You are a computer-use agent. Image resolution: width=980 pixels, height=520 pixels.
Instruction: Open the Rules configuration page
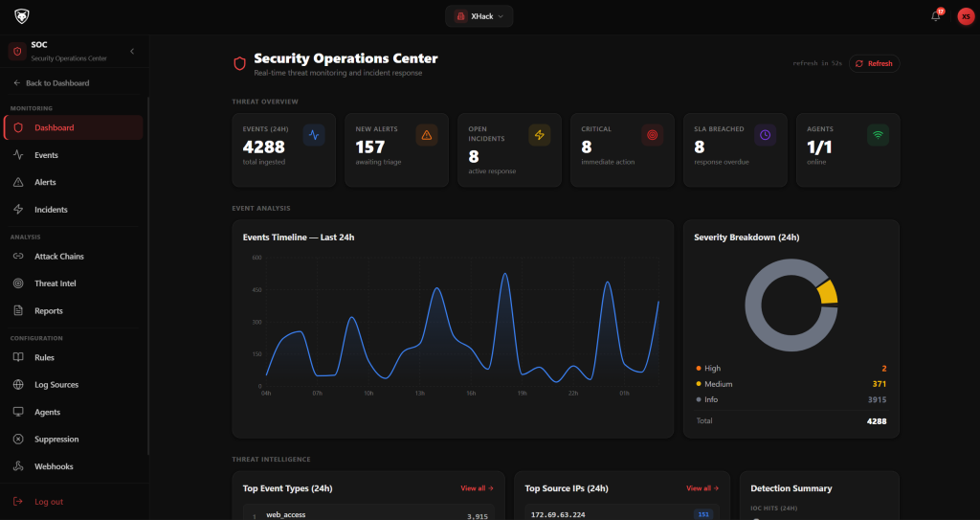pyautogui.click(x=44, y=357)
